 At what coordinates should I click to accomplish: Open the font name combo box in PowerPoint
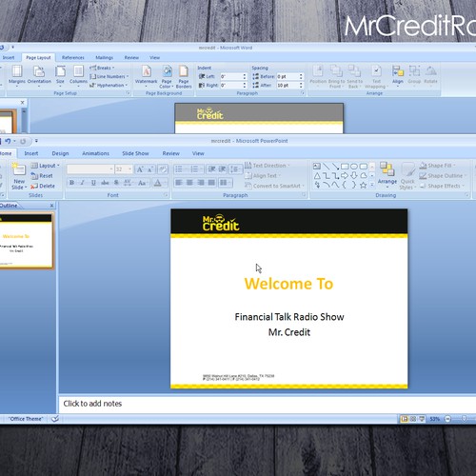tap(90, 169)
